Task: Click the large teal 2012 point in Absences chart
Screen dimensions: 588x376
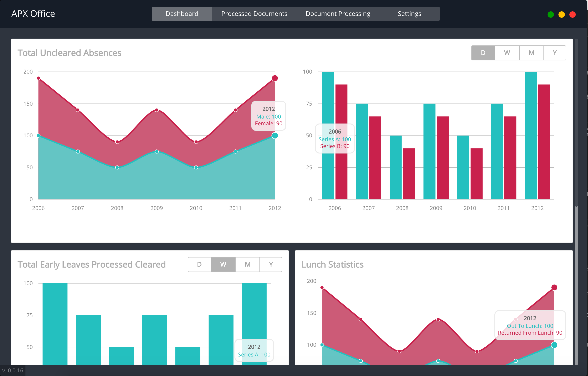Action: 275,136
